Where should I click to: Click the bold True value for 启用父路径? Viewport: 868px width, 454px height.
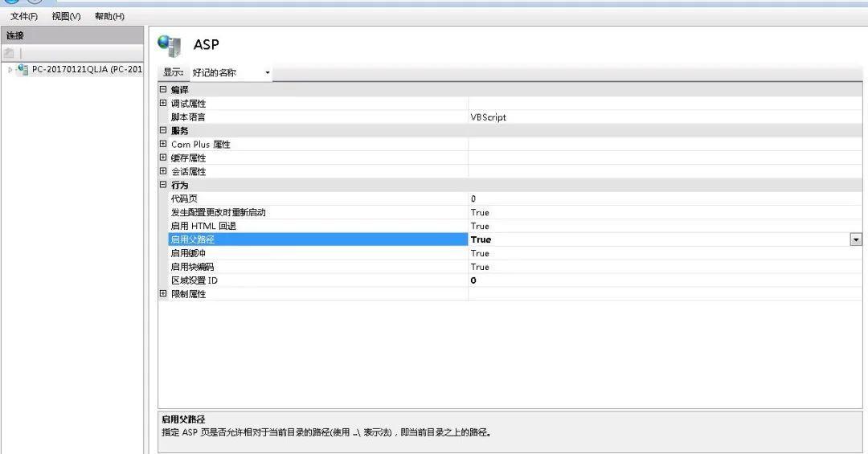click(x=481, y=239)
